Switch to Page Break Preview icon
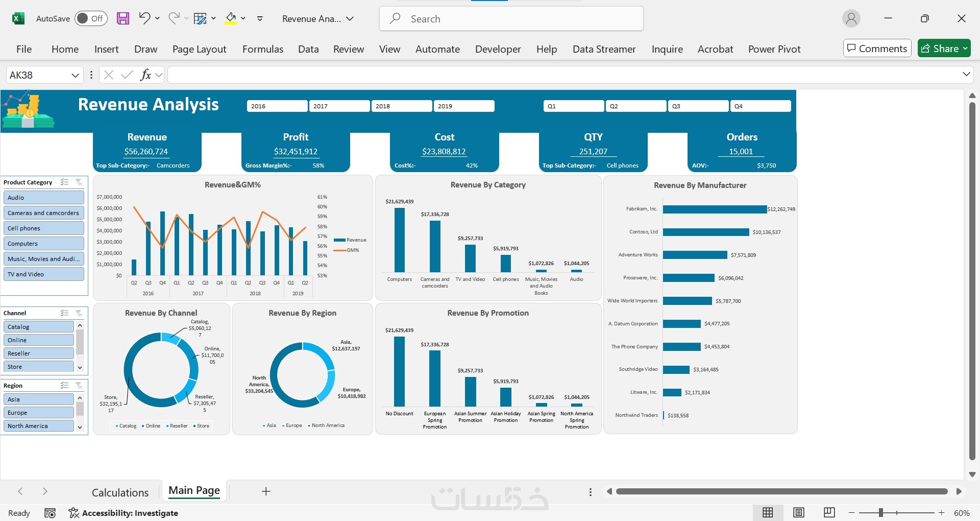The height and width of the screenshot is (521, 980). coord(829,513)
